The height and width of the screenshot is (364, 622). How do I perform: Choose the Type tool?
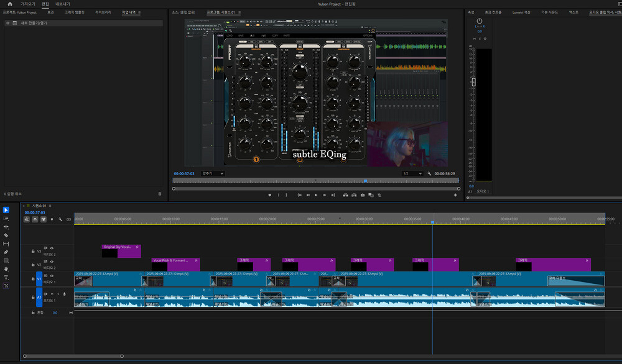(6, 277)
